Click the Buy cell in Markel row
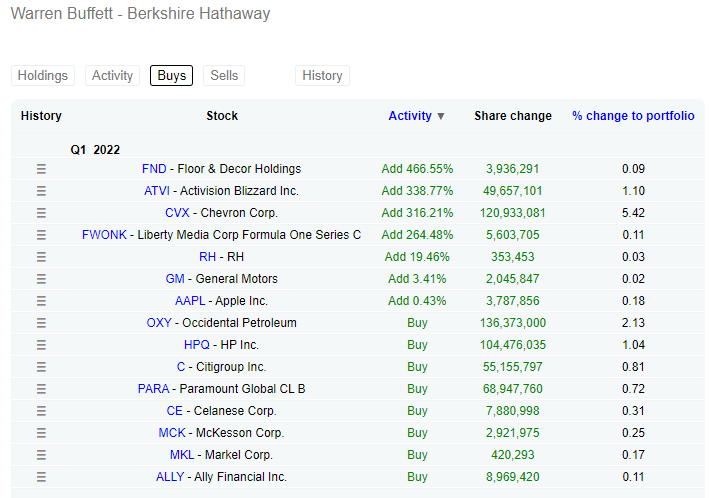This screenshot has height=498, width=711. pos(417,455)
